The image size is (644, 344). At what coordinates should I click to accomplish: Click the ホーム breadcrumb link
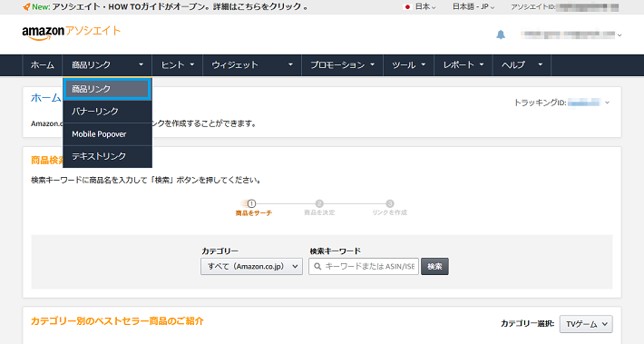pos(46,98)
